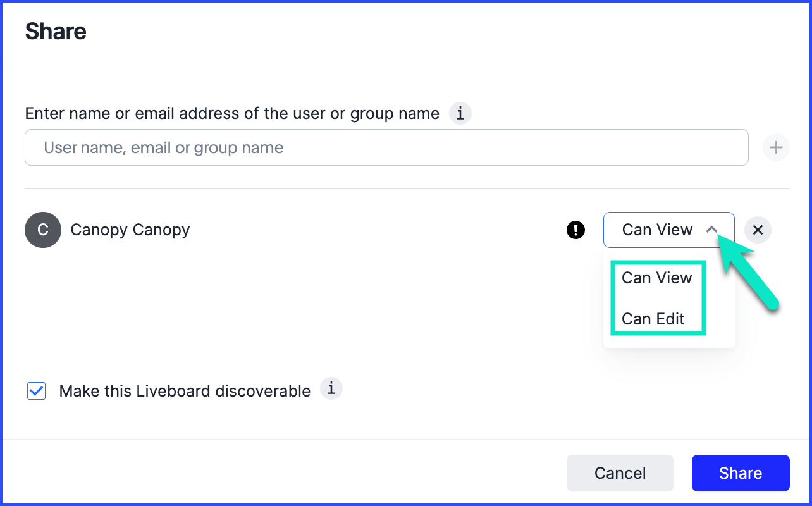Click the Enter name or email address label
812x506 pixels.
coord(232,114)
